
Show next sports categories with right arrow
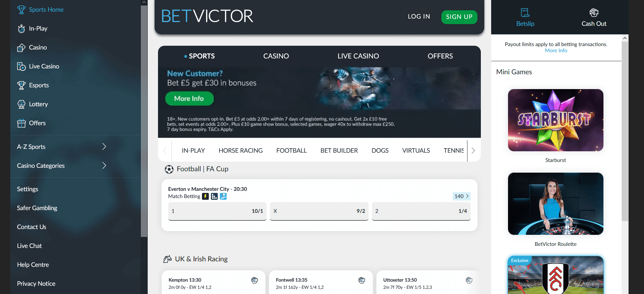[x=473, y=151]
